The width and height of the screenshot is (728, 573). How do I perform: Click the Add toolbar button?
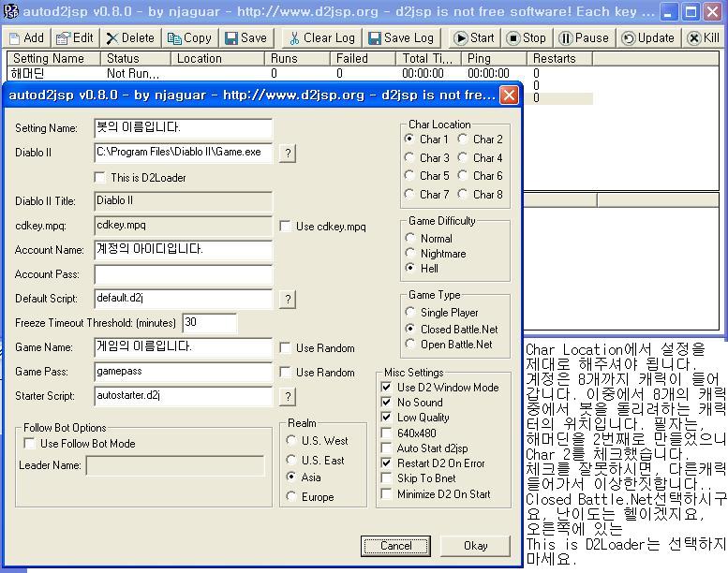26,38
